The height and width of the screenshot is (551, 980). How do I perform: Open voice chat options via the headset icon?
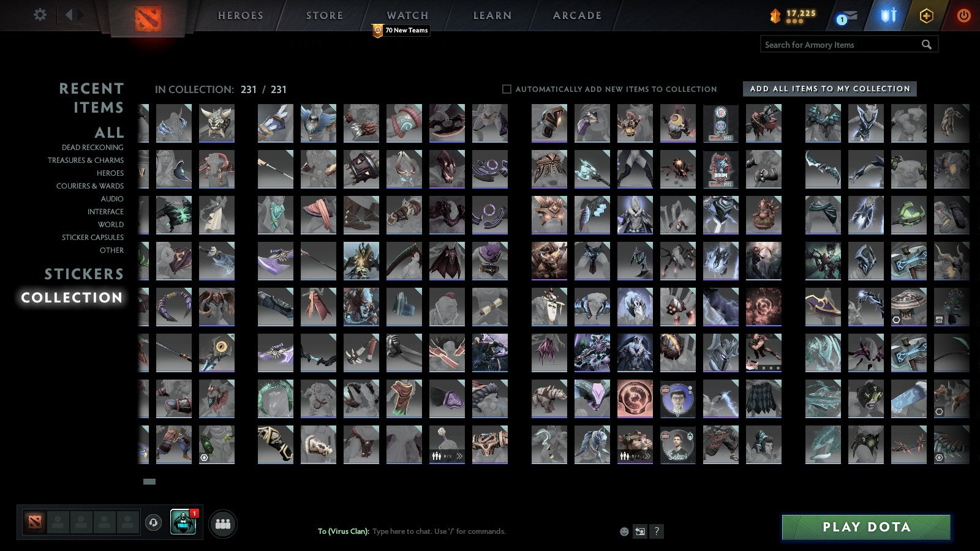click(x=152, y=522)
